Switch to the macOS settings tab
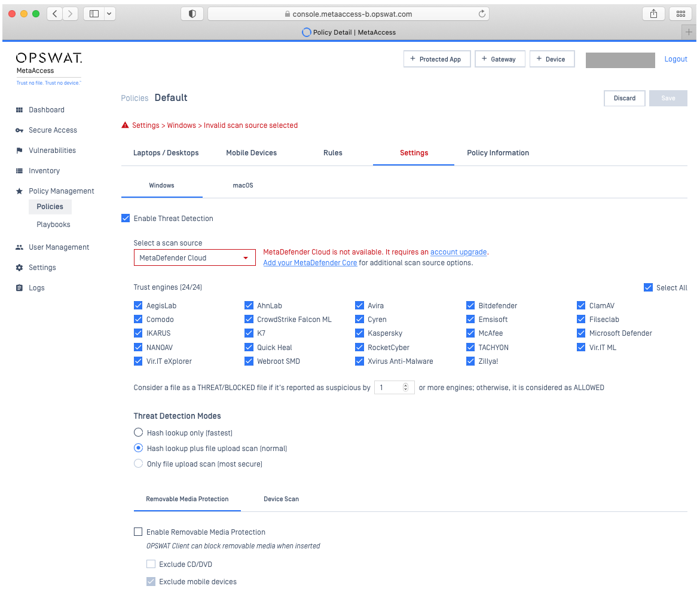This screenshot has height=592, width=700. tap(243, 186)
